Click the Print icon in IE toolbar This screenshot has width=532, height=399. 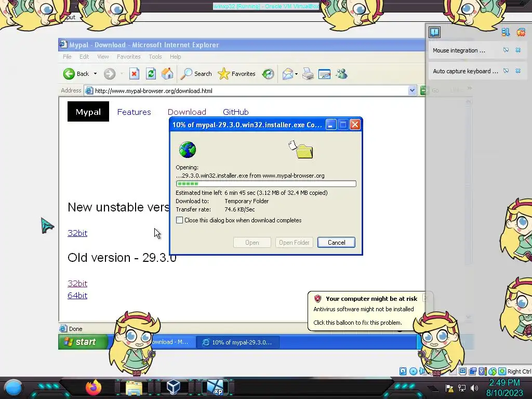[x=308, y=74]
